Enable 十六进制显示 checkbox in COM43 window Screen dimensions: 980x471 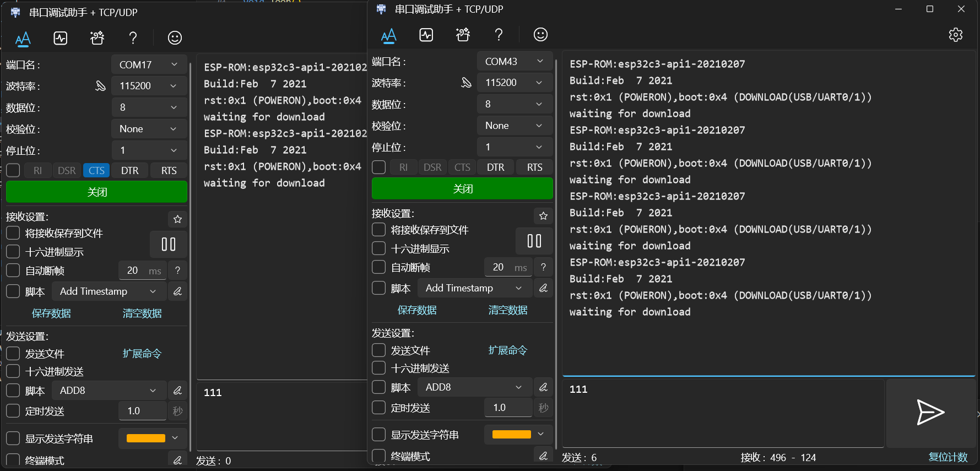point(379,248)
